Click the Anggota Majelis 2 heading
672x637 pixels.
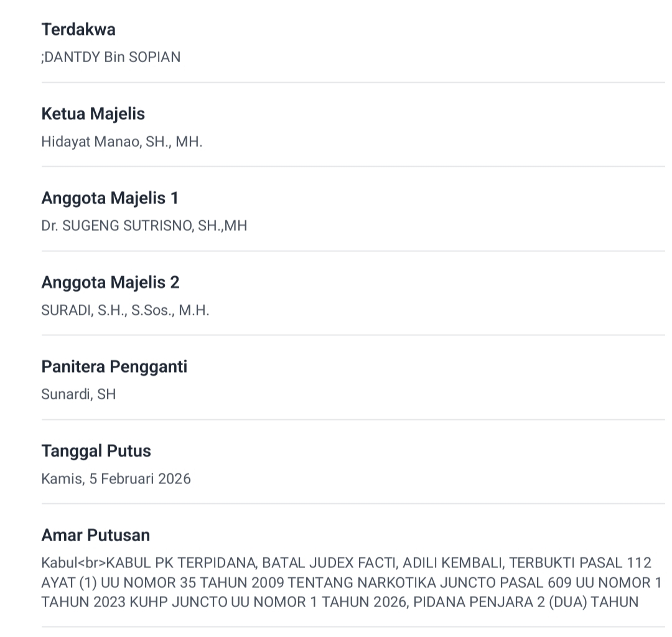[x=110, y=282]
